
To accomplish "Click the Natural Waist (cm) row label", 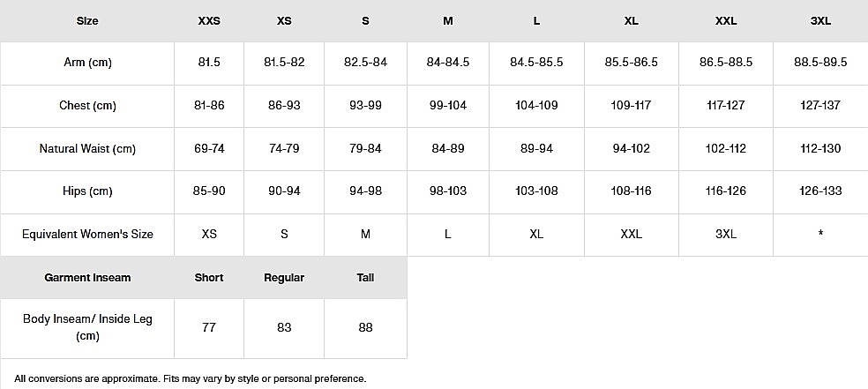I will 87,149.
